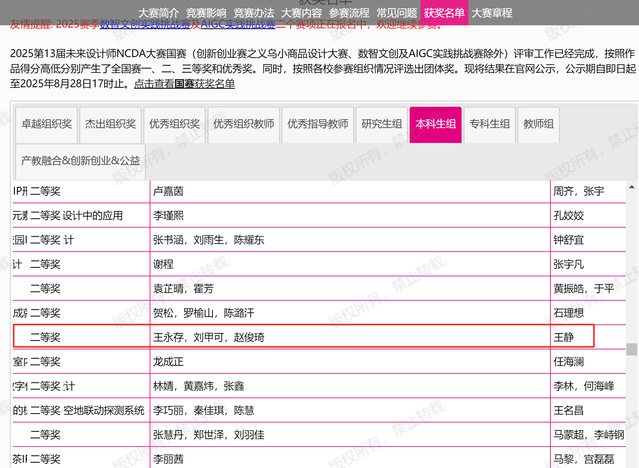Click the vertical scrollbar thumb of the table
The image size is (639, 468).
pos(632,350)
